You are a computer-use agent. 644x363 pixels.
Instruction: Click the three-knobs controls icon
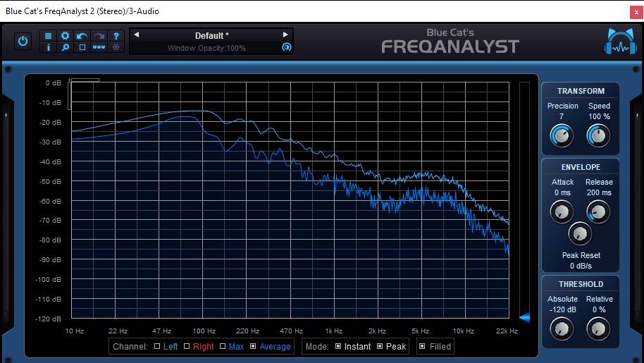point(99,47)
